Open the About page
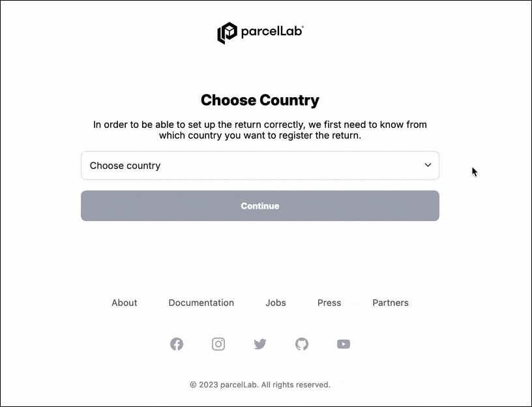 pyautogui.click(x=124, y=303)
